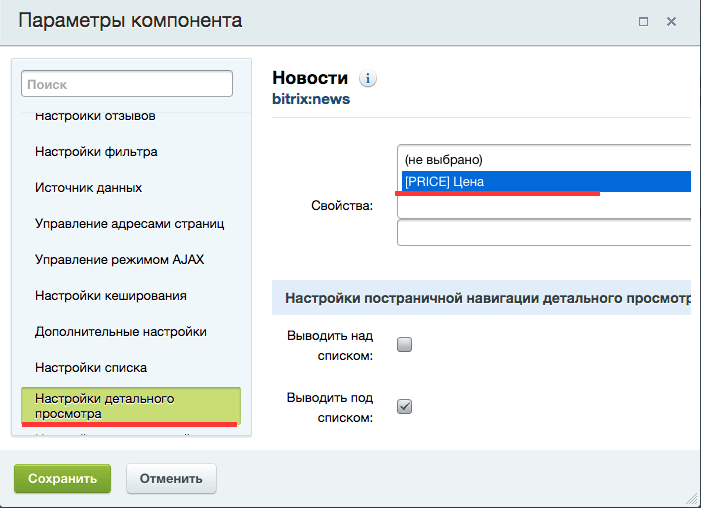701x508 pixels.
Task: Close the Параметры компонента dialog
Action: [672, 20]
